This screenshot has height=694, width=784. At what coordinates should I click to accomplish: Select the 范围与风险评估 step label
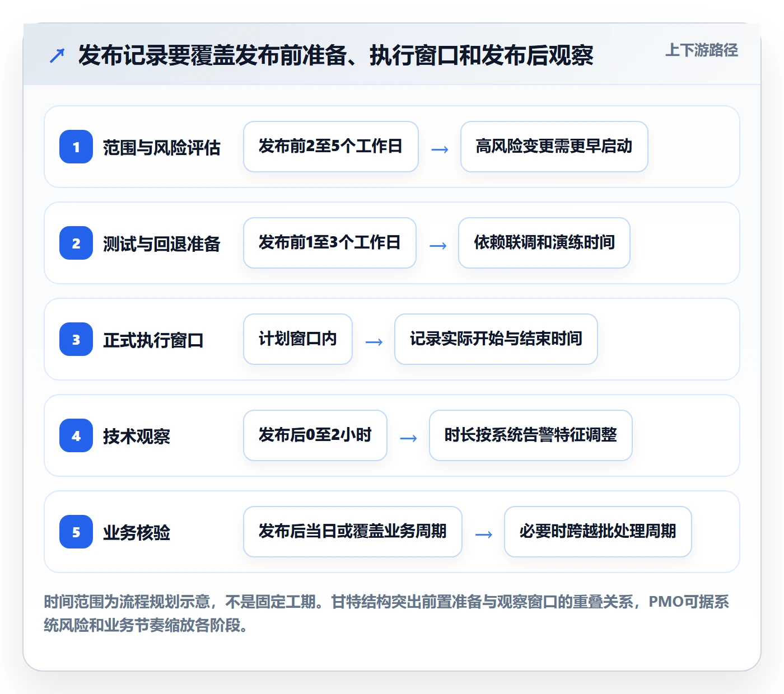(161, 148)
